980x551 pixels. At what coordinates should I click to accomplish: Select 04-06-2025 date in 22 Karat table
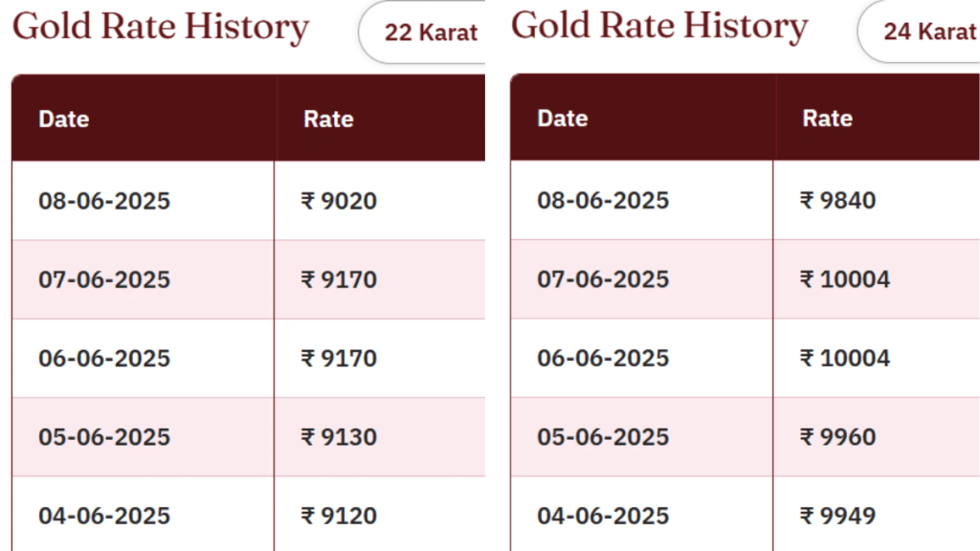tap(104, 516)
